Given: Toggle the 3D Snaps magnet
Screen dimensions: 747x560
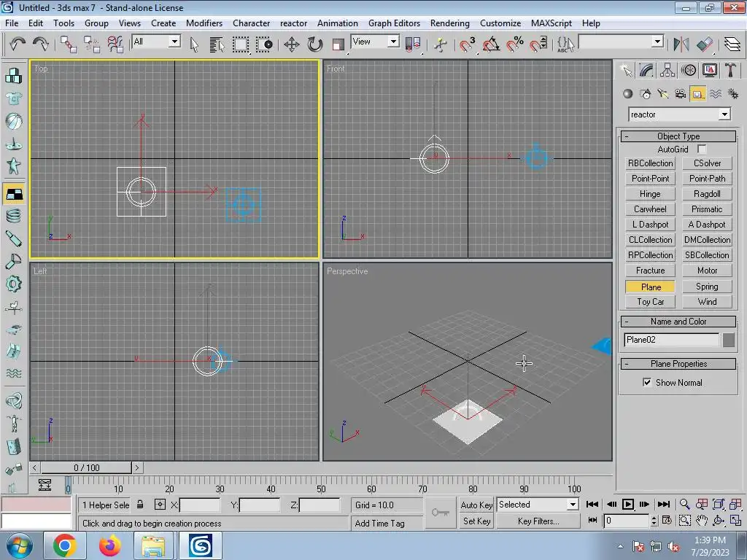Looking at the screenshot, I should 467,44.
